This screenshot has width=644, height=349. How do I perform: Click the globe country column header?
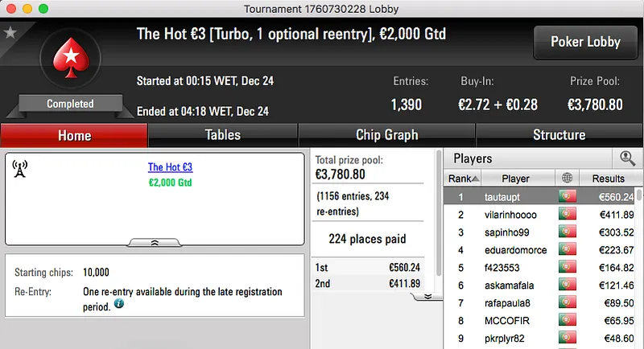pyautogui.click(x=568, y=178)
